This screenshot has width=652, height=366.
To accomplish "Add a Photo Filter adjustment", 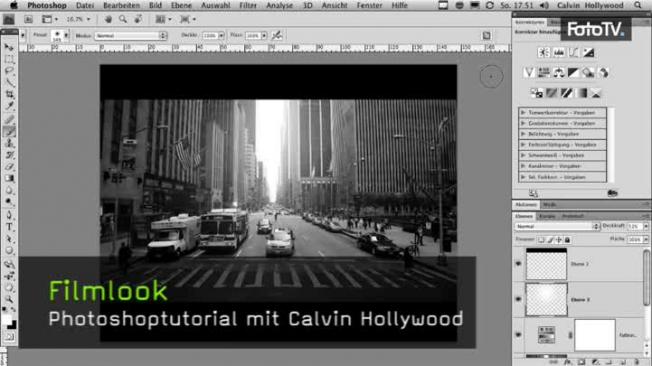I will tap(588, 73).
